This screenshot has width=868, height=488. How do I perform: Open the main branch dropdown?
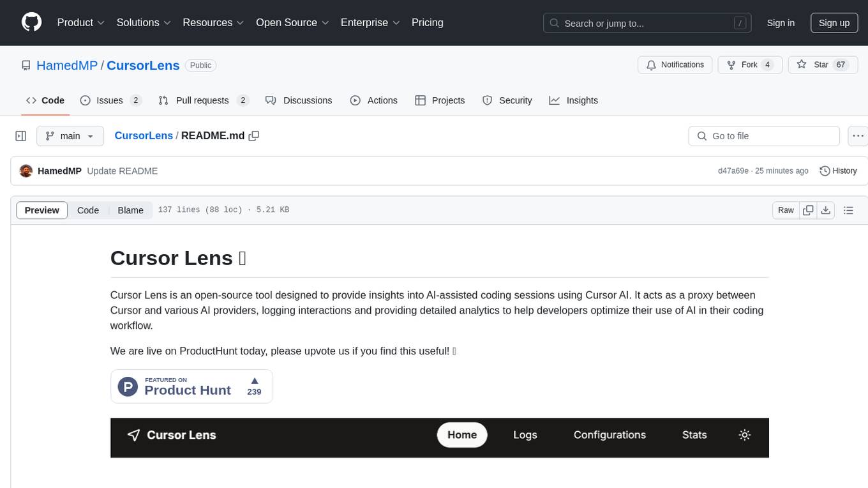pos(70,136)
